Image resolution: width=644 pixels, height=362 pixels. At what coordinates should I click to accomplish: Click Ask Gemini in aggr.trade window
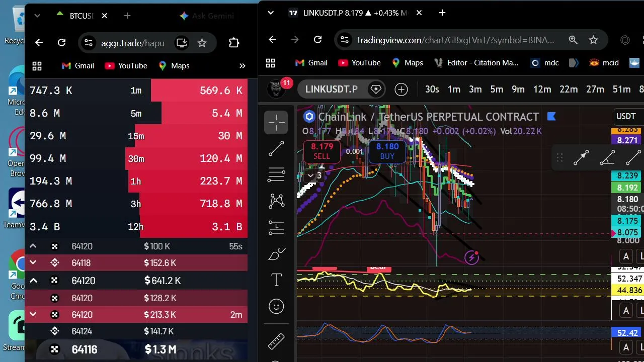pos(206,16)
